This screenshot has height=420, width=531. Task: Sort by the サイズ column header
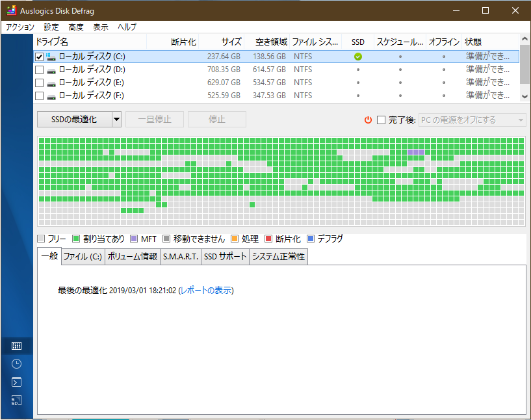(x=222, y=42)
